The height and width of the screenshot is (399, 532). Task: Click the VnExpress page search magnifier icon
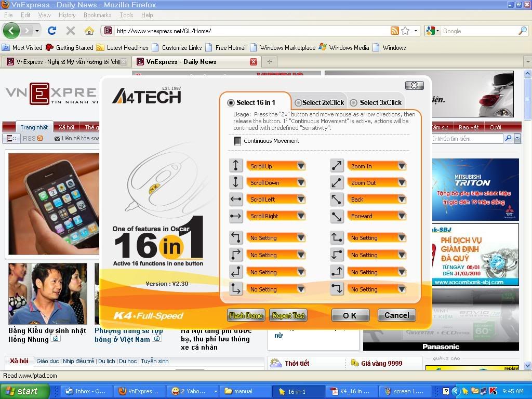click(508, 138)
